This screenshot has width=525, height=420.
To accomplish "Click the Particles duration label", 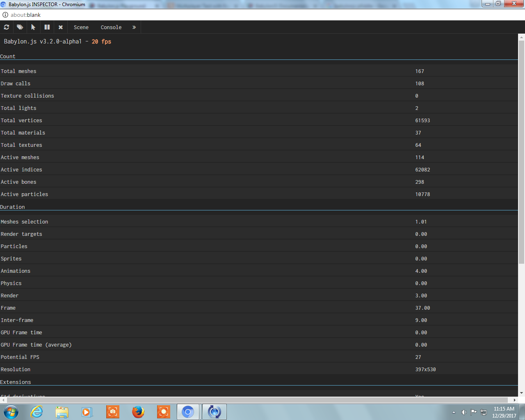I will (14, 247).
